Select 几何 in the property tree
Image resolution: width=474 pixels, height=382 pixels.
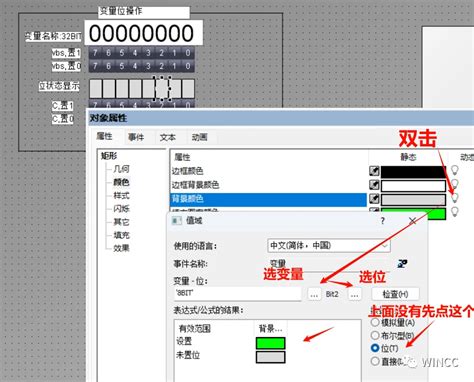tap(121, 169)
